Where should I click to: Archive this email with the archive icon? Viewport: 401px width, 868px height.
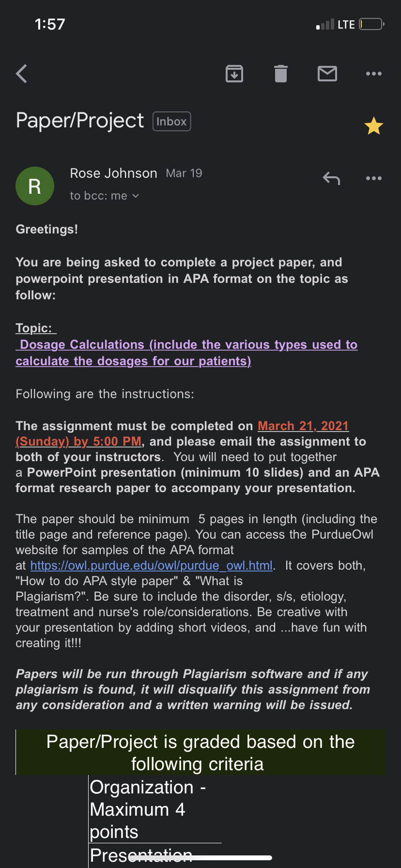(x=234, y=74)
